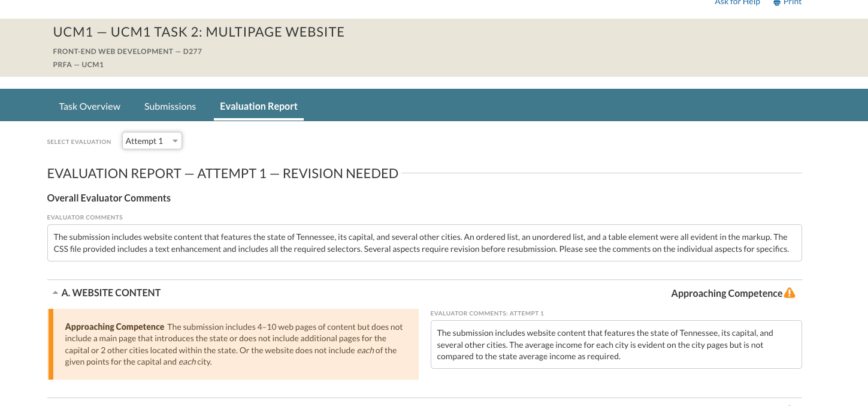The height and width of the screenshot is (406, 868).
Task: Click the dropdown arrow in SELECT EVALUATION
Action: (174, 140)
